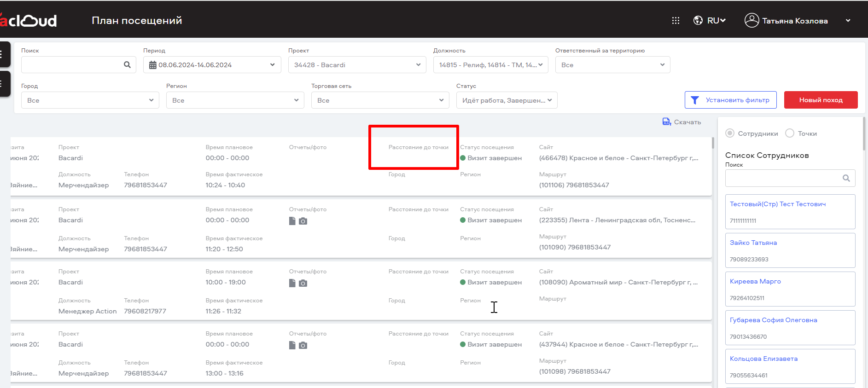
Task: Click the magnifier icon in the Поиск filter field
Action: (x=127, y=65)
